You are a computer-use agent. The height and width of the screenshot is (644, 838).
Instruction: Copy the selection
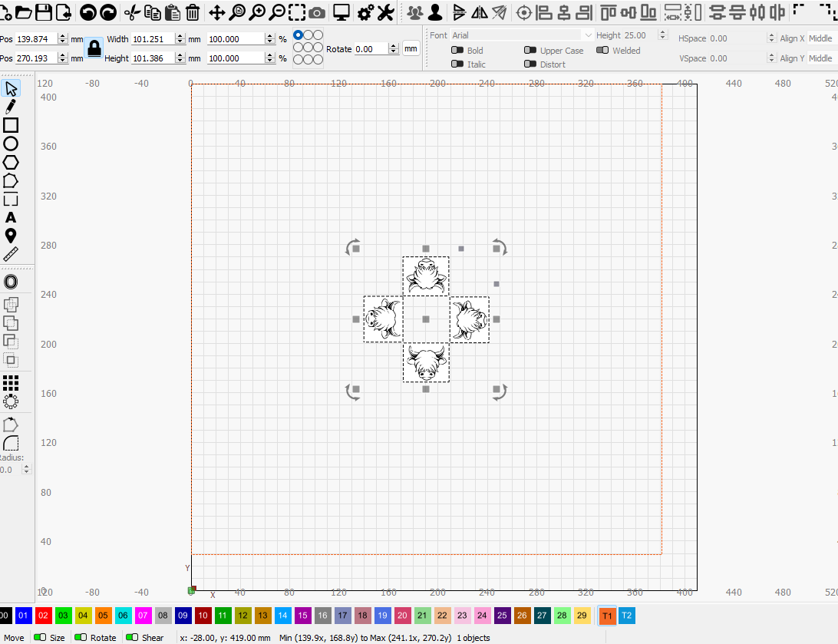click(152, 12)
